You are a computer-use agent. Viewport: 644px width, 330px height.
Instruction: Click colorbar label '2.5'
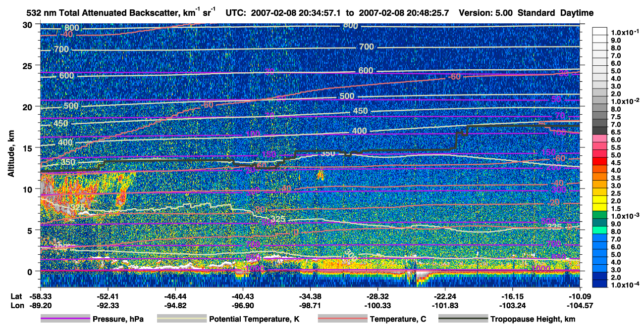pyautogui.click(x=615, y=193)
